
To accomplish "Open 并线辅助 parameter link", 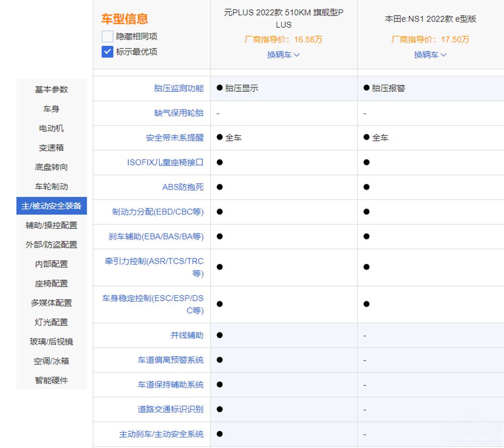I will 187,335.
